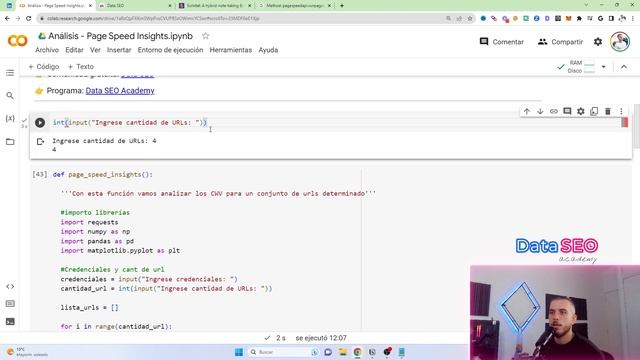This screenshot has height=360, width=640.
Task: Click the Comentar button
Action: click(502, 42)
